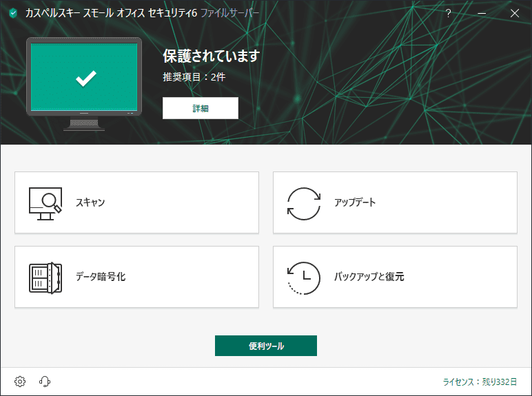The image size is (532, 396).
Task: Click the スキャン label text
Action: [x=90, y=202]
